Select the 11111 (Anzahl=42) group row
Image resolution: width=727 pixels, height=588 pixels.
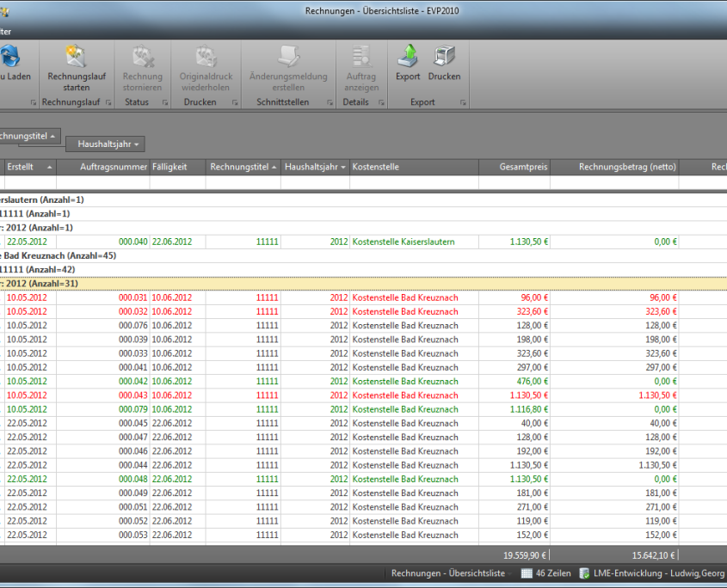pos(363,270)
